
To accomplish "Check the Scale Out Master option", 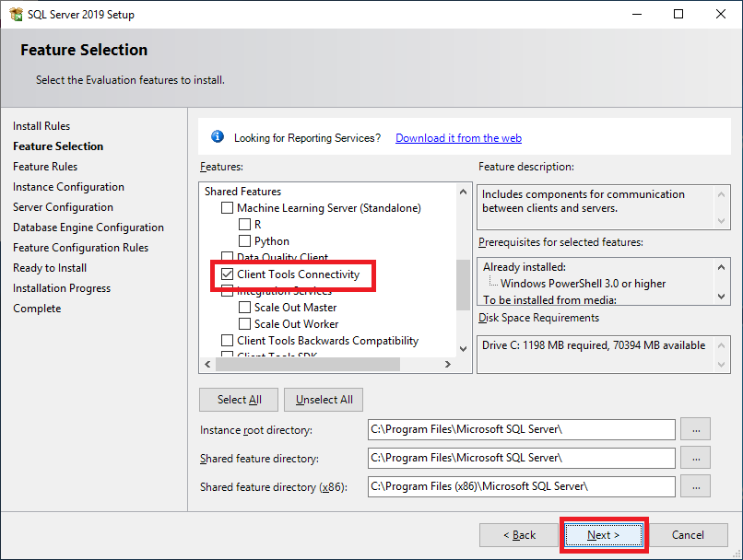I will pyautogui.click(x=245, y=308).
